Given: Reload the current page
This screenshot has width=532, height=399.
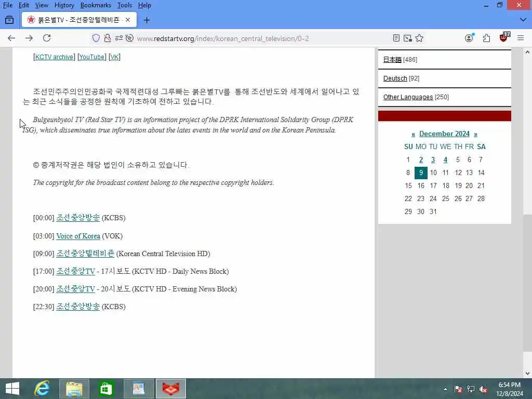Looking at the screenshot, I should 47,38.
